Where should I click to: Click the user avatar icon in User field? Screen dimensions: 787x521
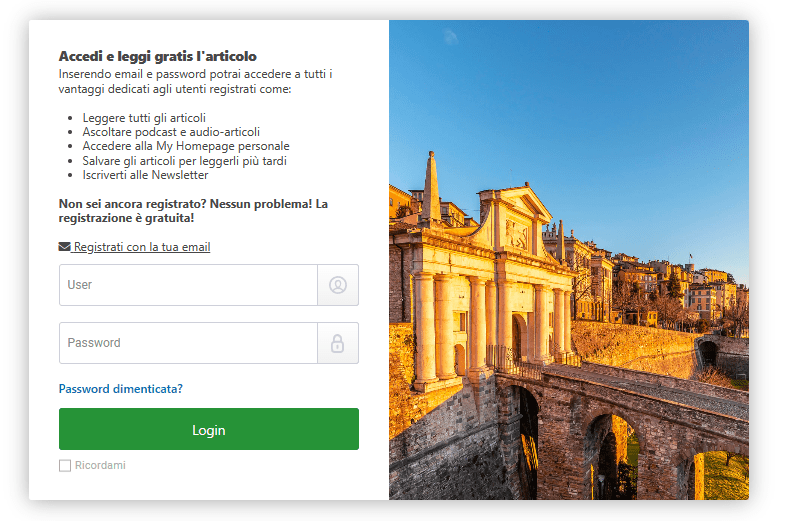click(x=338, y=285)
